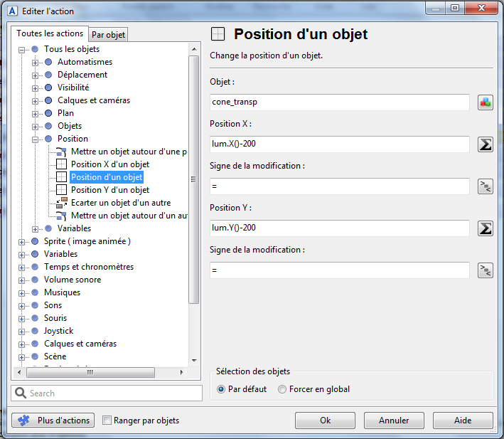Expand the Objets node
Screen dimensions: 504x439
(35, 127)
